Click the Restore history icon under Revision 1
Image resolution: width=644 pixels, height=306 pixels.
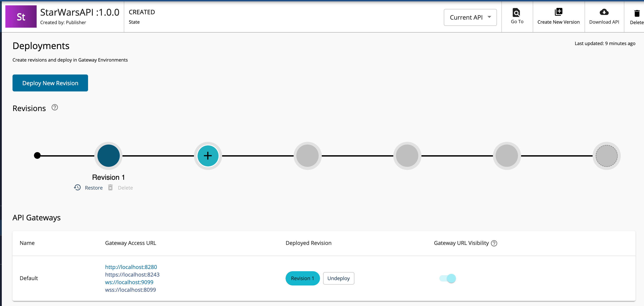77,187
